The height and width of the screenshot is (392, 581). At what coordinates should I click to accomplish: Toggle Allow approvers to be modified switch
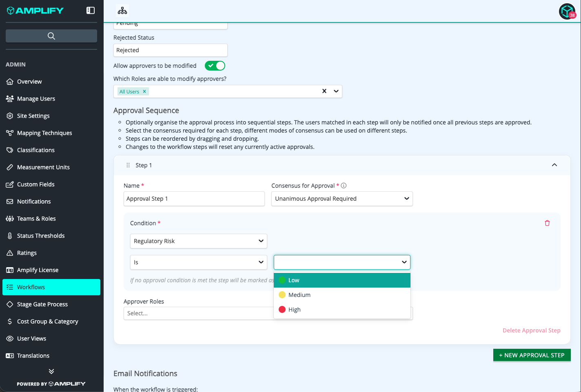215,66
